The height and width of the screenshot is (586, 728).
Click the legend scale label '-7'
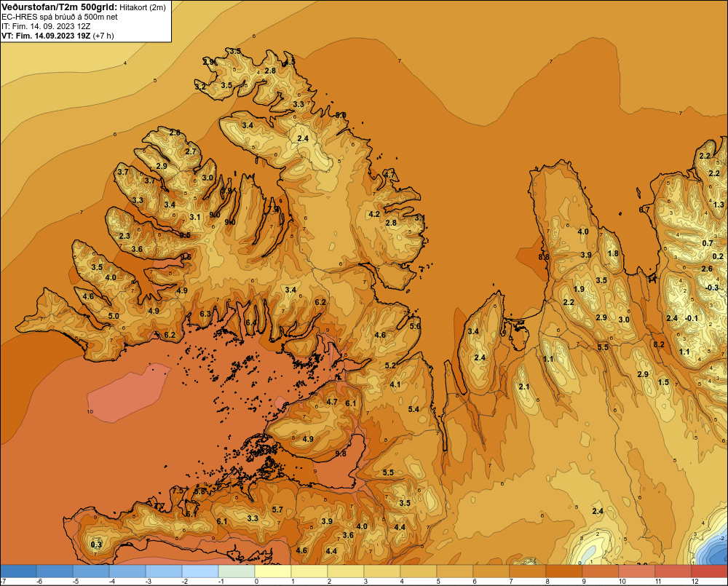coord(3,582)
